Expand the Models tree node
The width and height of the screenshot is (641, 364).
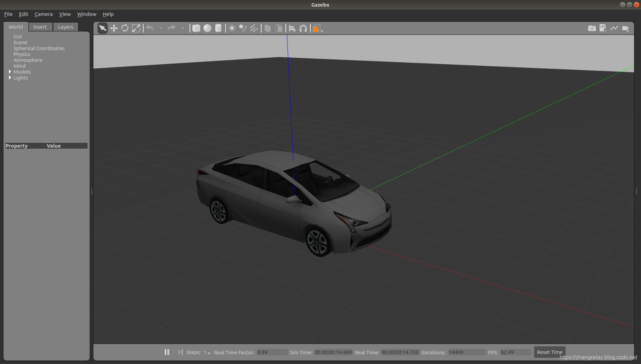[x=10, y=72]
